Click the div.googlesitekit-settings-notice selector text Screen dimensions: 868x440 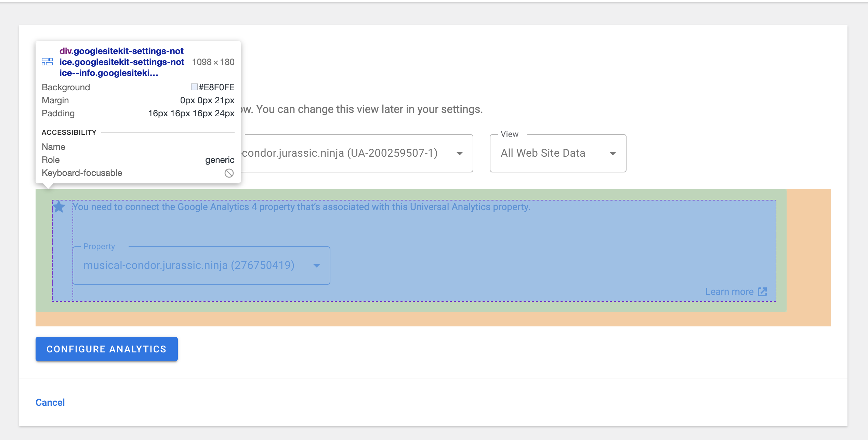point(122,62)
